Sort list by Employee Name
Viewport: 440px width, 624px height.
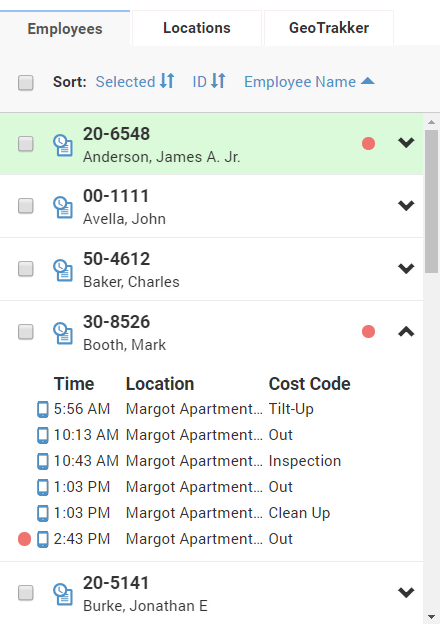tap(300, 82)
